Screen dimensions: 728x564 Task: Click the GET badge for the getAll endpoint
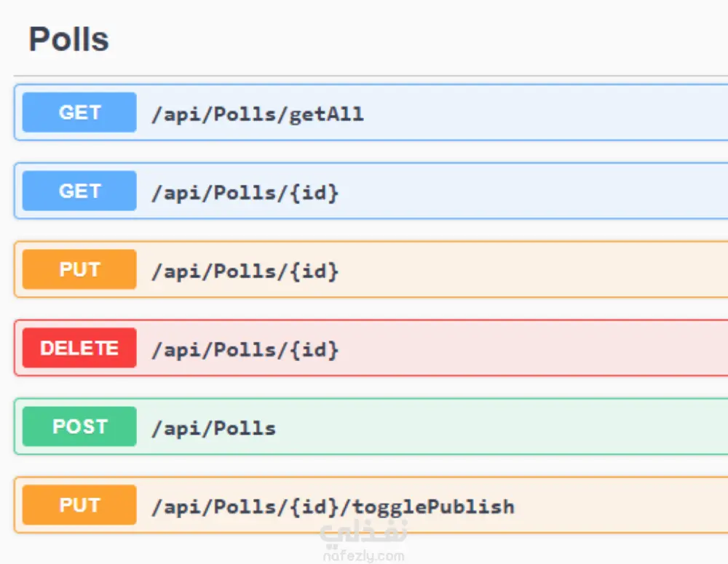tap(79, 113)
